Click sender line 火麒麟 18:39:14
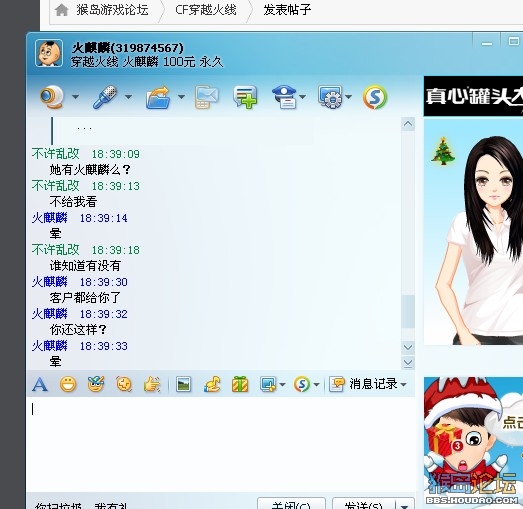The image size is (523, 509). point(80,218)
